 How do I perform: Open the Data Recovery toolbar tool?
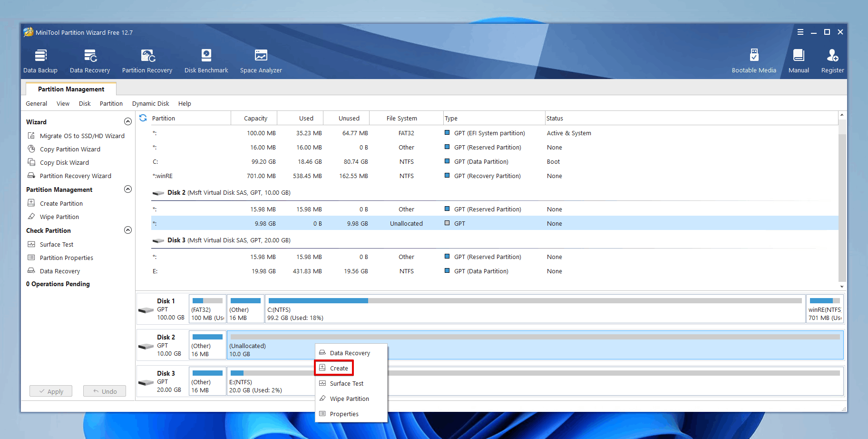(x=90, y=61)
